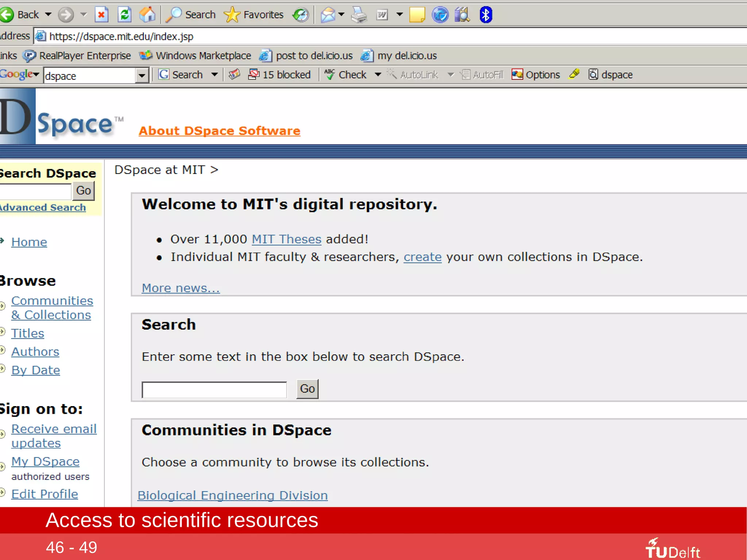Click the highlighter pen icon
Viewport: 747px width, 560px height.
(574, 74)
